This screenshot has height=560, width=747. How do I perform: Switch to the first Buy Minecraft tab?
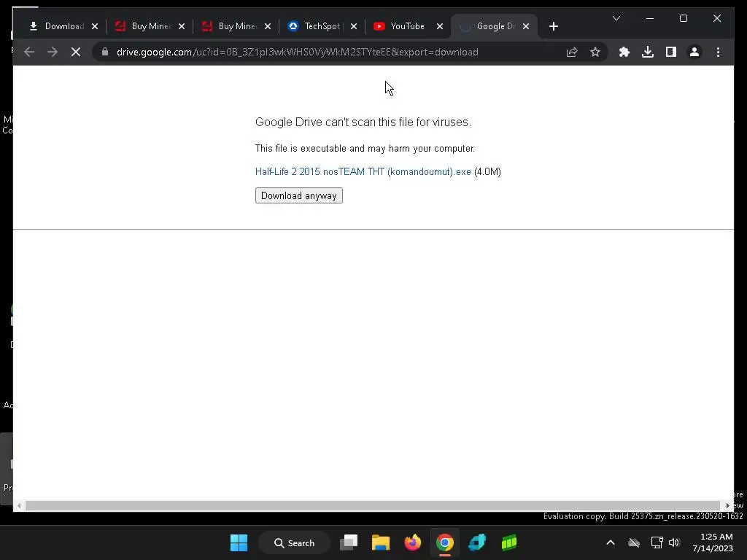pyautogui.click(x=150, y=26)
